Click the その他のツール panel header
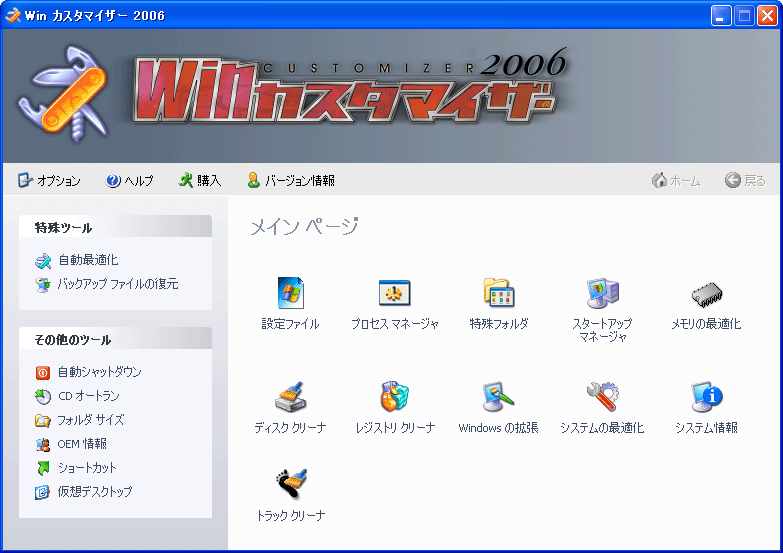Screen dimensions: 783x553 tap(115, 339)
